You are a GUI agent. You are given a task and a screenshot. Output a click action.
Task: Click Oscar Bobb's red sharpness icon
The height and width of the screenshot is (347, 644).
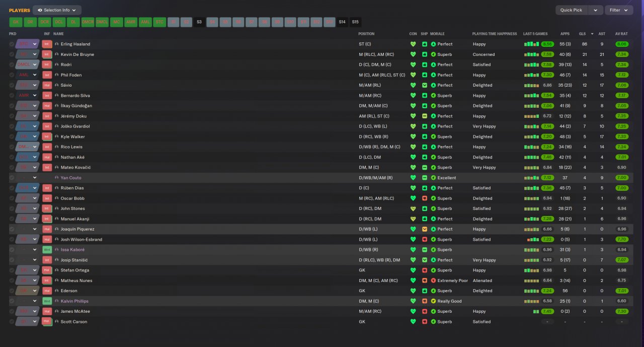425,198
